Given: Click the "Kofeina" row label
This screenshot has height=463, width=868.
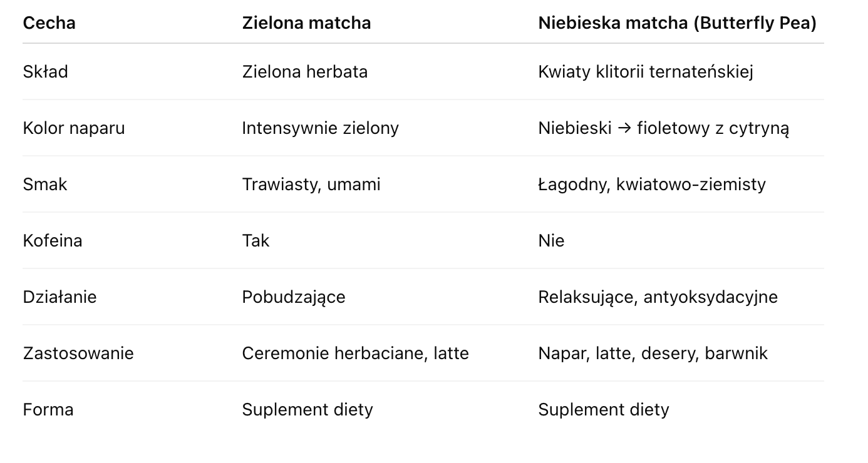Looking at the screenshot, I should 53,241.
